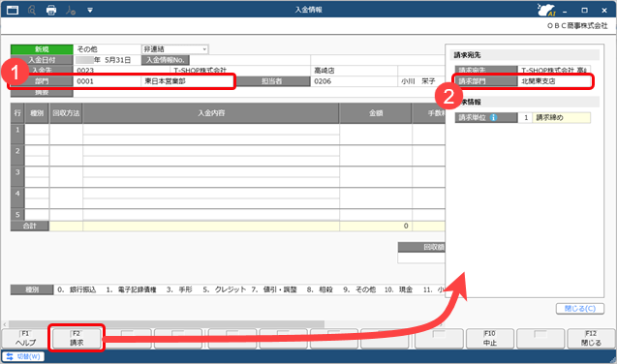Screen dimensions: 617x364
Task: Click the 回収方法 column header
Action: pyautogui.click(x=66, y=113)
